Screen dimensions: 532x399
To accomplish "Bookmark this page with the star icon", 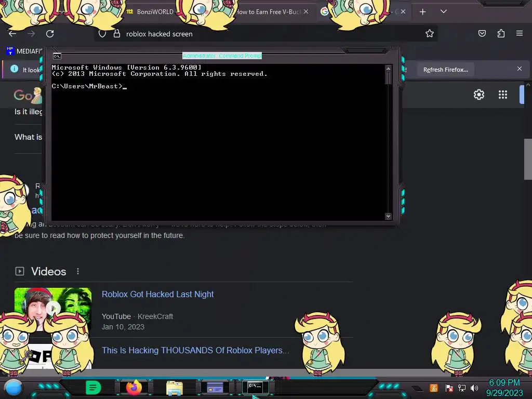I will point(430,33).
